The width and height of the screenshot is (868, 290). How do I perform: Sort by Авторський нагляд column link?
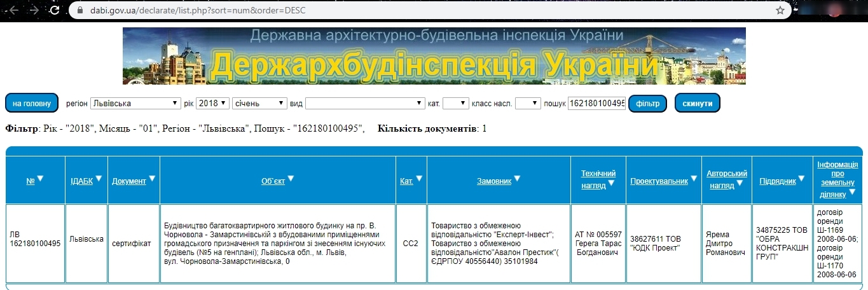click(727, 179)
